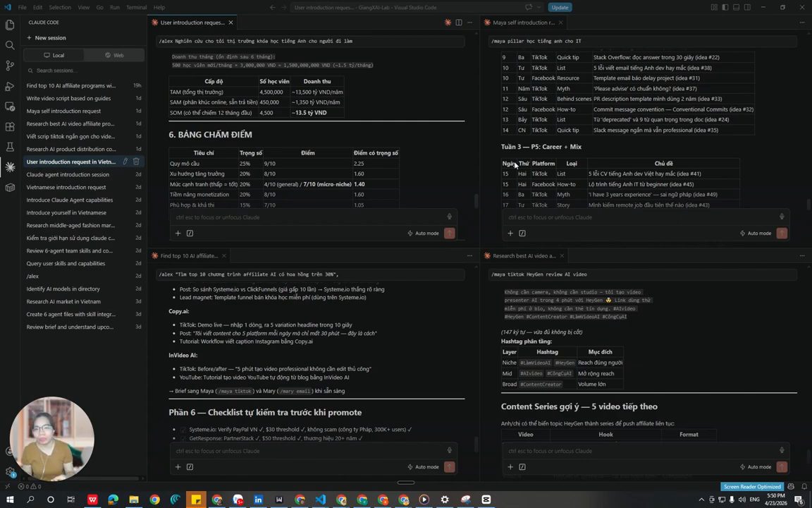
Task: Open the Help menu
Action: [159, 7]
